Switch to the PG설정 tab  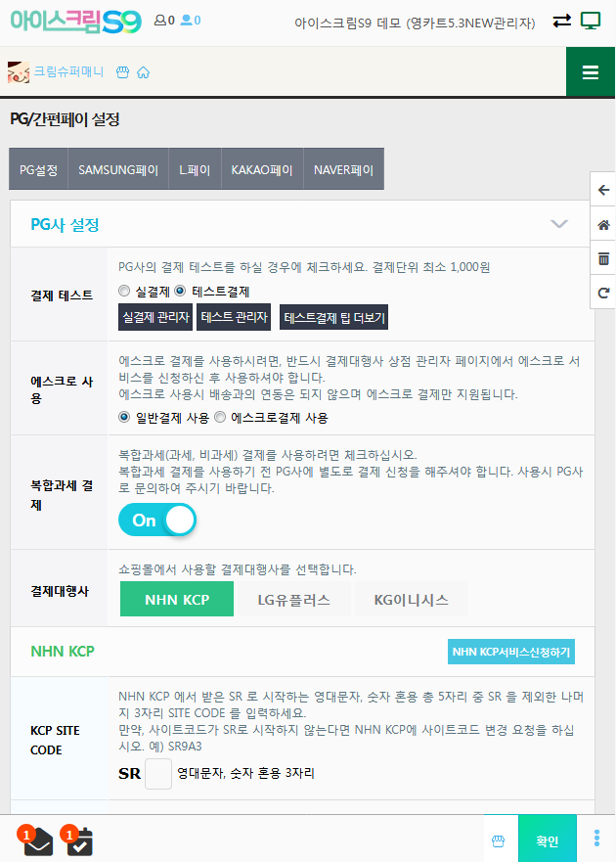[38, 169]
